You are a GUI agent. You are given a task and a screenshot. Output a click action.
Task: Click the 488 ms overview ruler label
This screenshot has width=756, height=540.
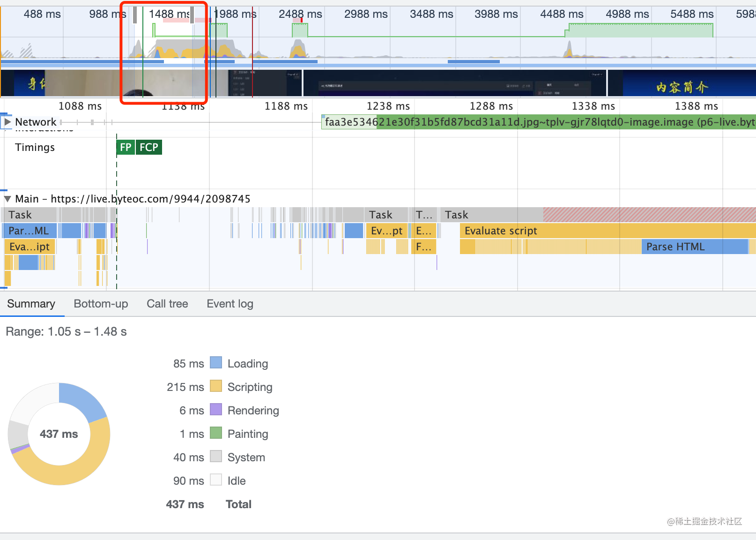click(x=42, y=14)
